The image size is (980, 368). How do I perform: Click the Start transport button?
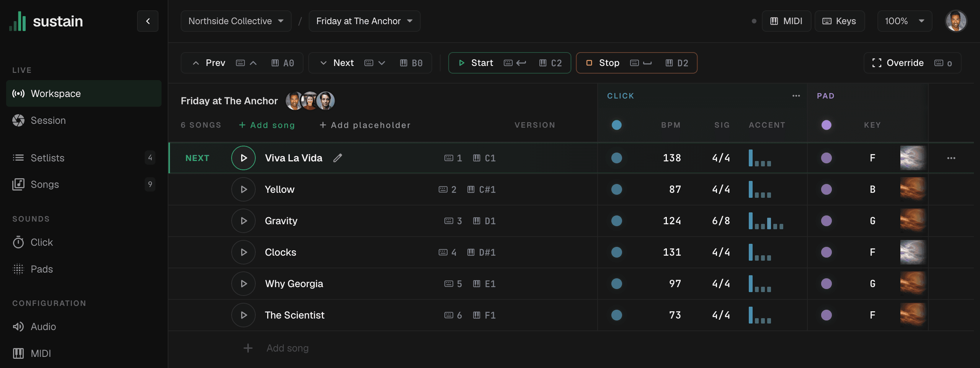pos(510,63)
